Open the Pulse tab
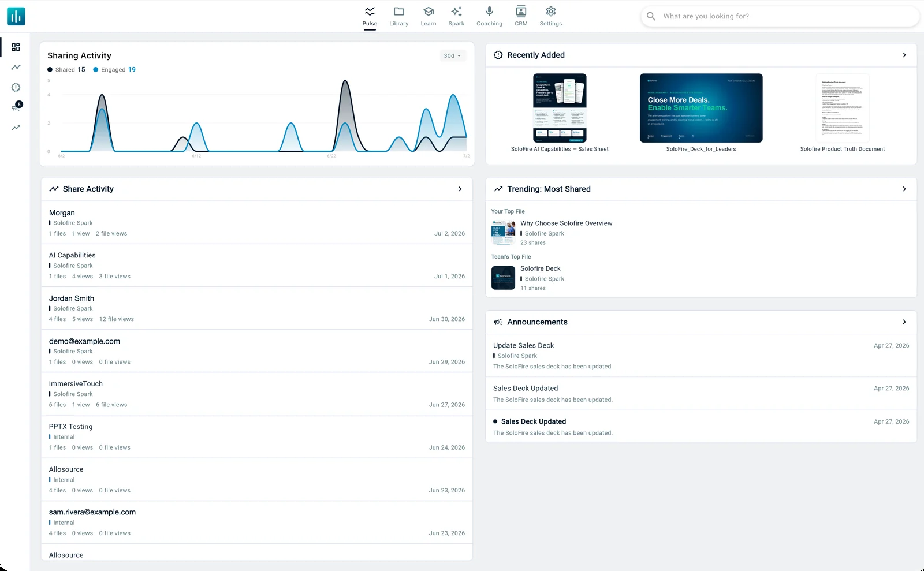The height and width of the screenshot is (571, 924). [370, 17]
